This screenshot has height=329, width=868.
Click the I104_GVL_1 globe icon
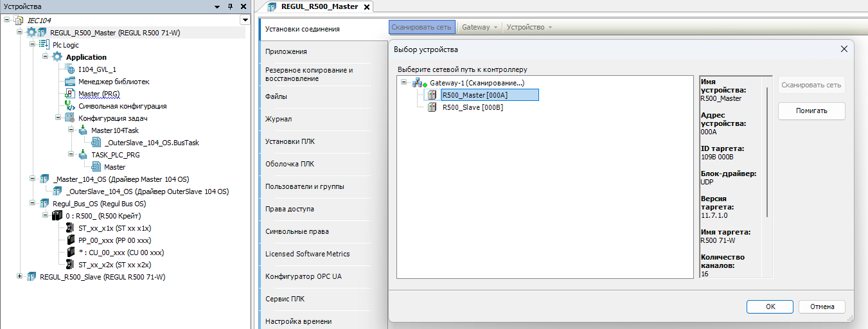pyautogui.click(x=70, y=69)
